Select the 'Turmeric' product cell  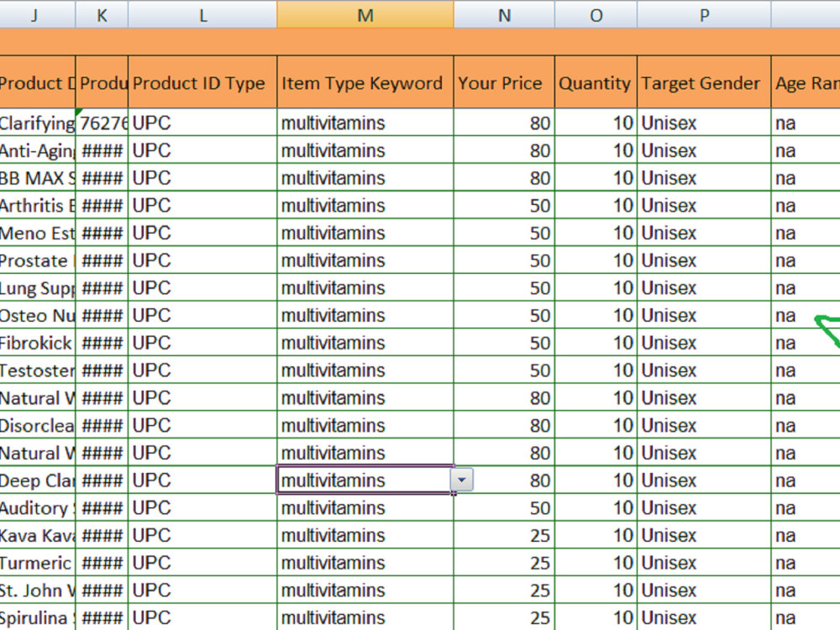tap(38, 563)
